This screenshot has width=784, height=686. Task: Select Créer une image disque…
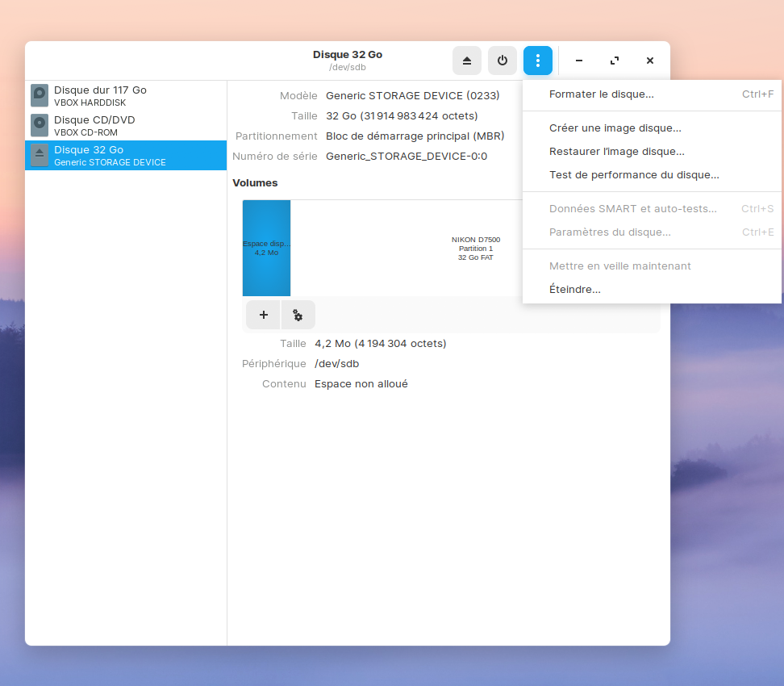615,128
